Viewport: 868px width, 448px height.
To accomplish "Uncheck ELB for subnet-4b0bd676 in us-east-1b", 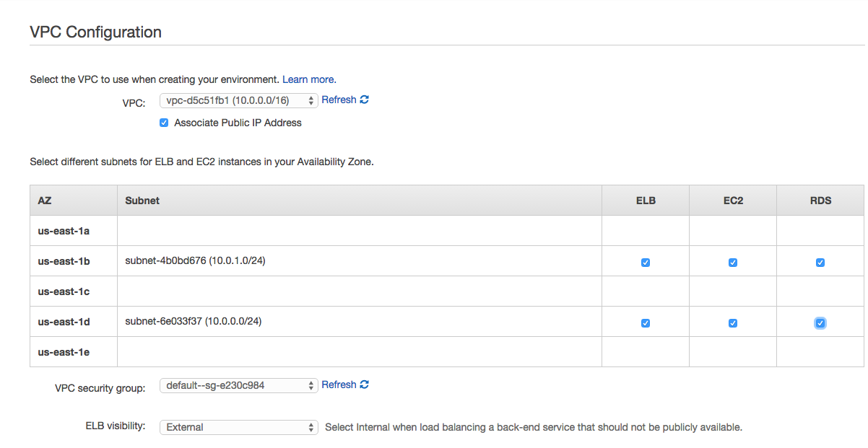I will [x=646, y=263].
